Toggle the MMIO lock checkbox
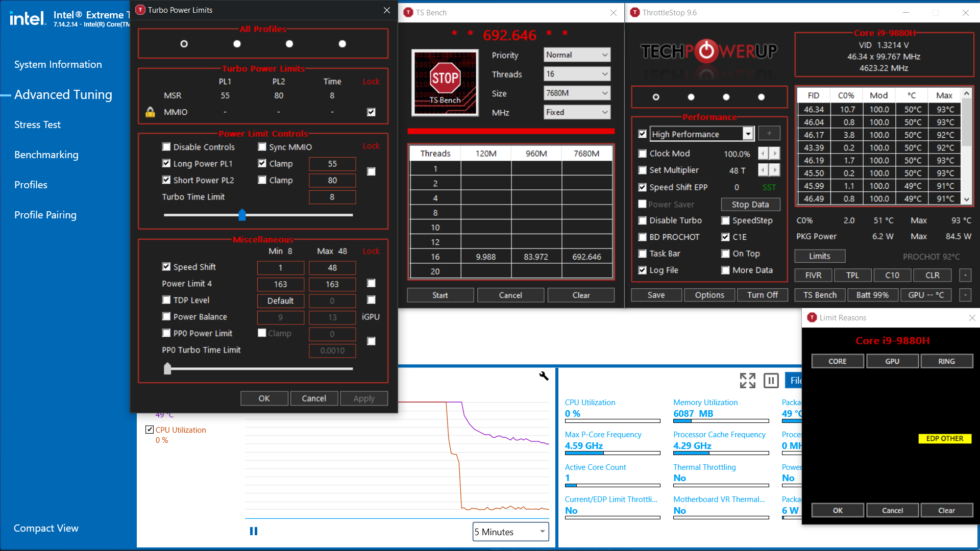Image resolution: width=980 pixels, height=551 pixels. (371, 112)
